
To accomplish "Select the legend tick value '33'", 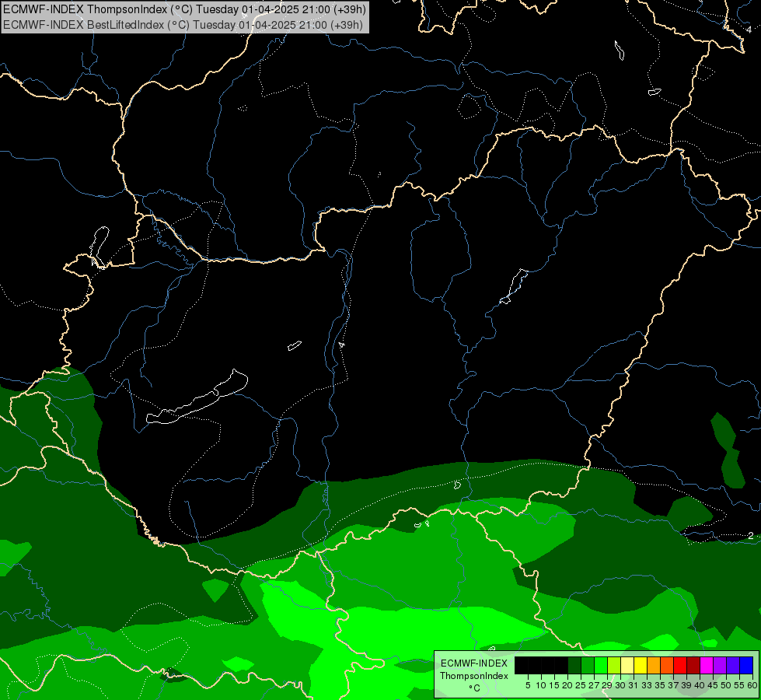I will click(x=647, y=685).
